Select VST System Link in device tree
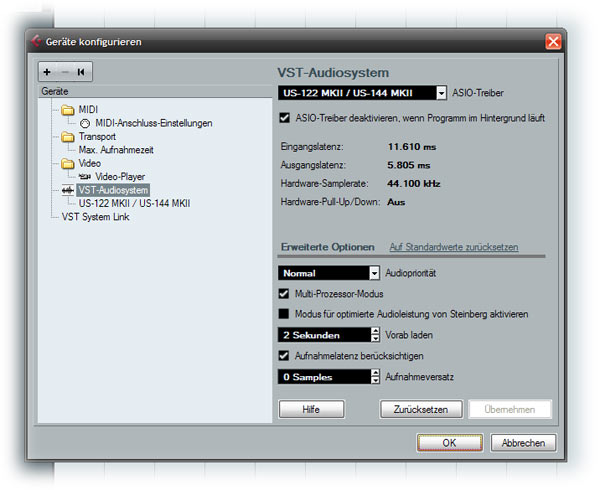Viewport: 600px width, 490px height. [95, 216]
